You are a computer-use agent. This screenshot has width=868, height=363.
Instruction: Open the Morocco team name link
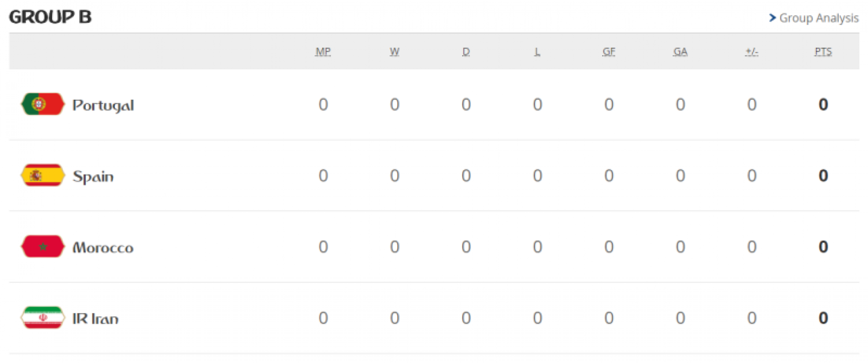click(x=103, y=247)
